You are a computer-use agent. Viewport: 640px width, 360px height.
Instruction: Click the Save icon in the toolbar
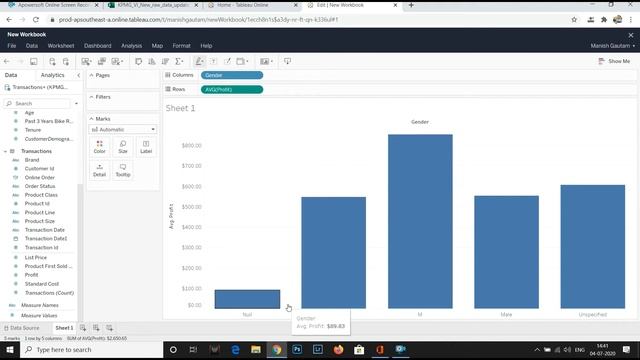coord(33,61)
